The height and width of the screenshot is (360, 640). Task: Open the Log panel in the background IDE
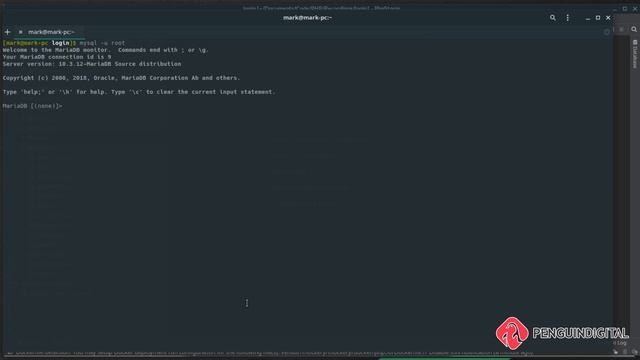[621, 343]
